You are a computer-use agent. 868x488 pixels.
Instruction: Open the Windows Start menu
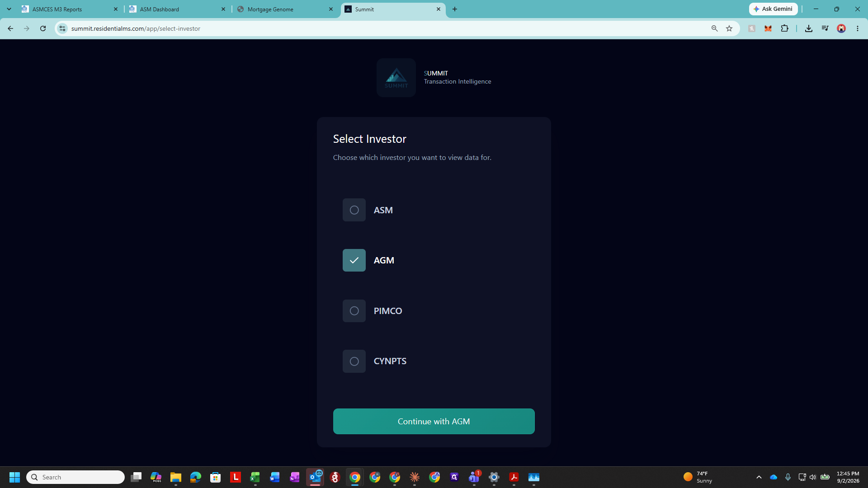click(14, 477)
